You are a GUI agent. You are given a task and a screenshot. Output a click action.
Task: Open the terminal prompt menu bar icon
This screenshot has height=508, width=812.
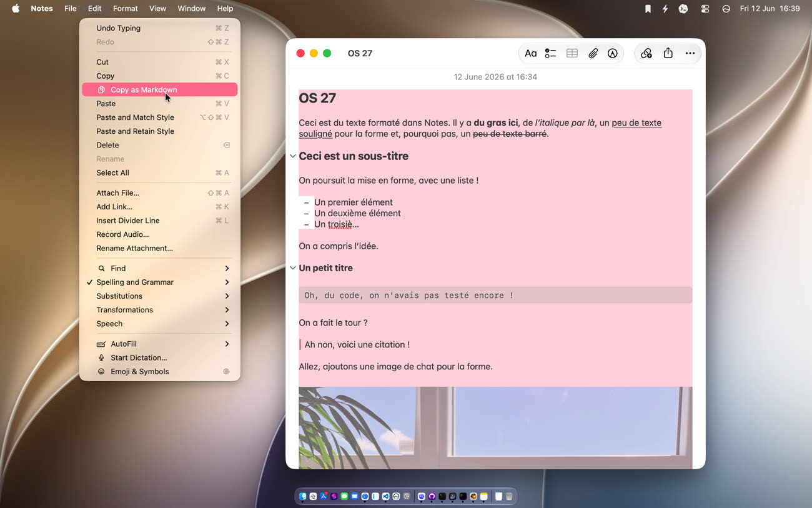click(x=683, y=9)
